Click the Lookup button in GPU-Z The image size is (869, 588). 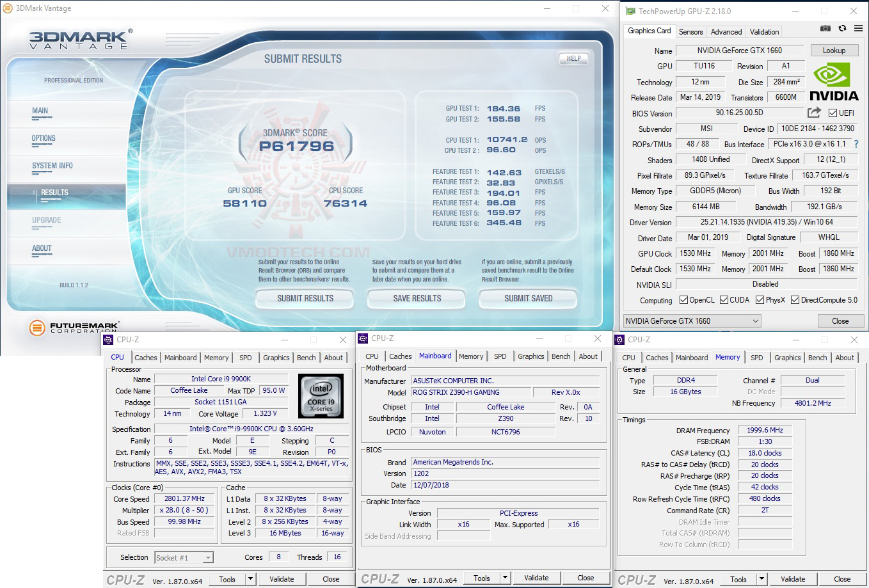pyautogui.click(x=834, y=51)
